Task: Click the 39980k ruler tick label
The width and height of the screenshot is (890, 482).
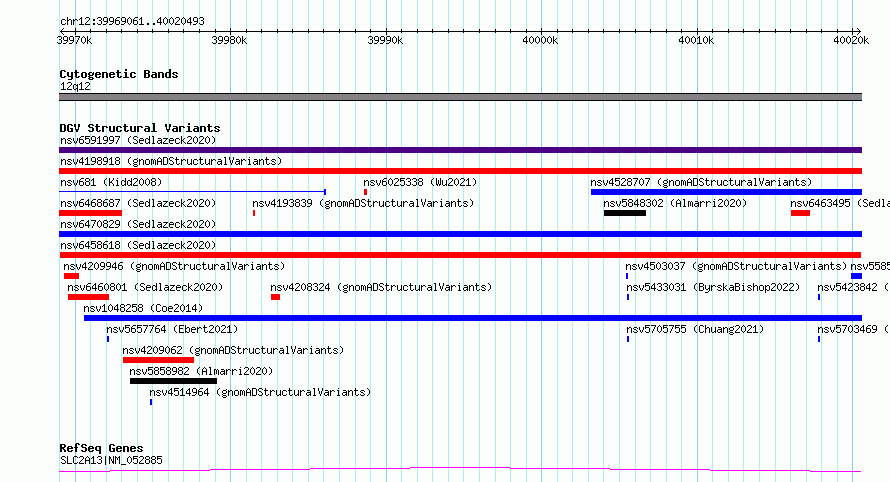Action: click(x=229, y=41)
